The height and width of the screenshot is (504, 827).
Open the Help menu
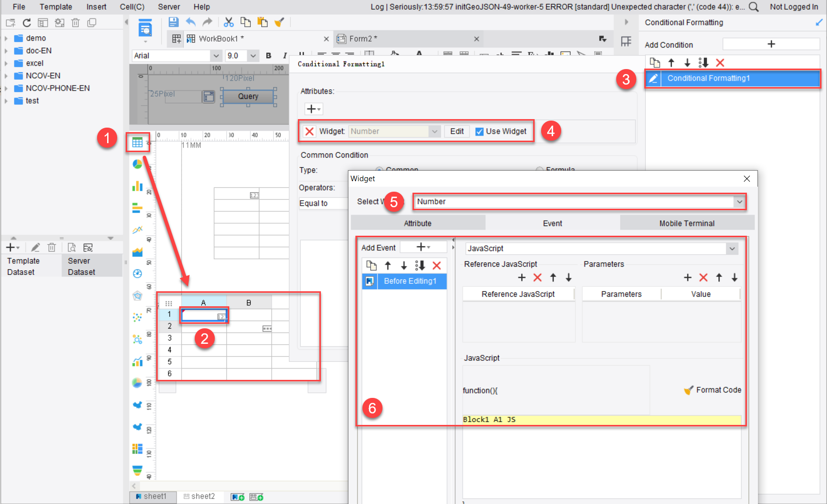pyautogui.click(x=202, y=7)
